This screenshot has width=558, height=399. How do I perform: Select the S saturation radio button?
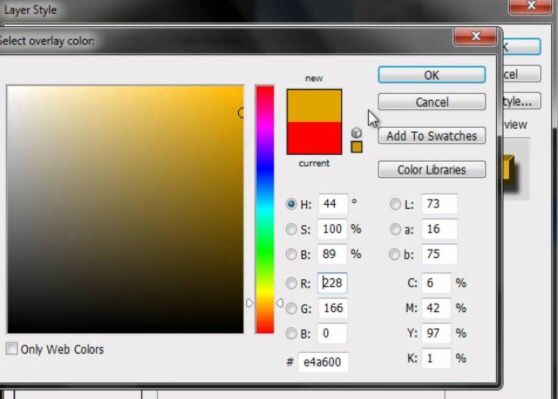pyautogui.click(x=291, y=229)
